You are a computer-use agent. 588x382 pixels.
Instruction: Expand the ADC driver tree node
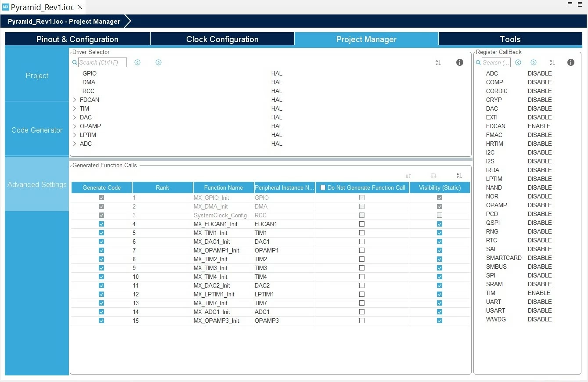point(75,144)
